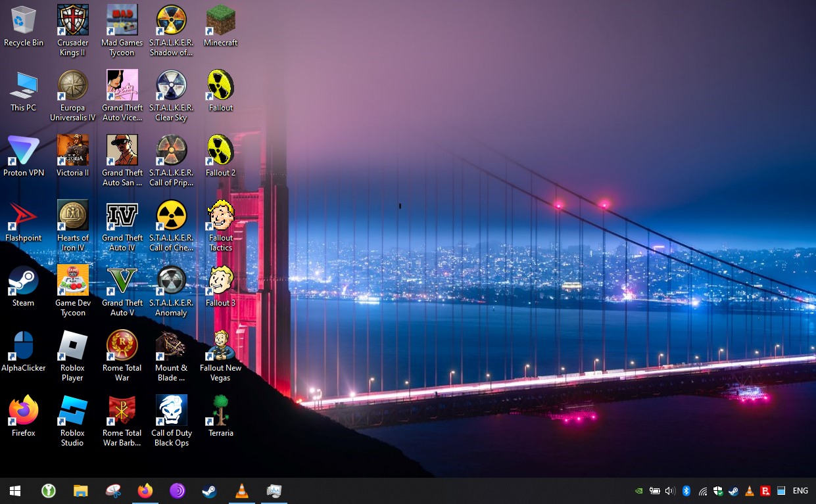Click the Bluetooth icon in system tray
816x504 pixels.
click(x=686, y=491)
